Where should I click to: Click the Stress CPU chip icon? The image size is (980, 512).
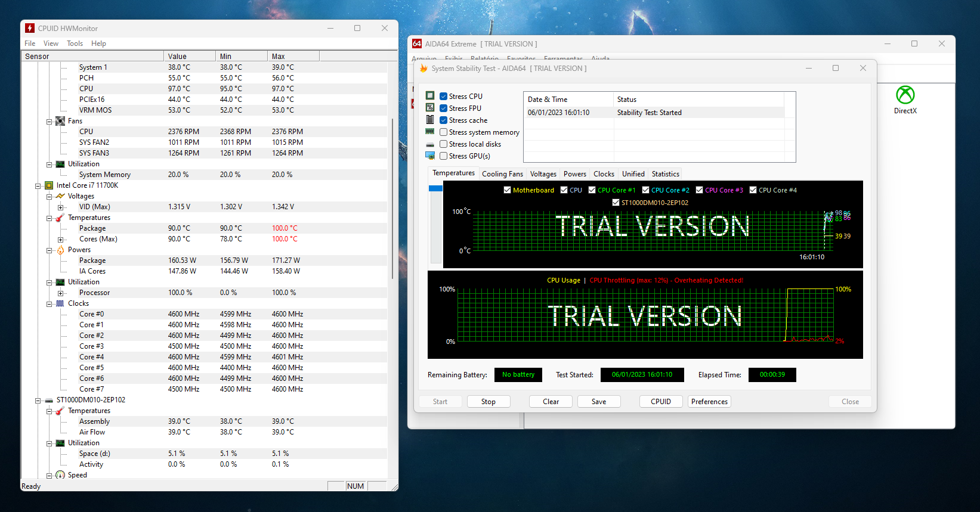430,96
